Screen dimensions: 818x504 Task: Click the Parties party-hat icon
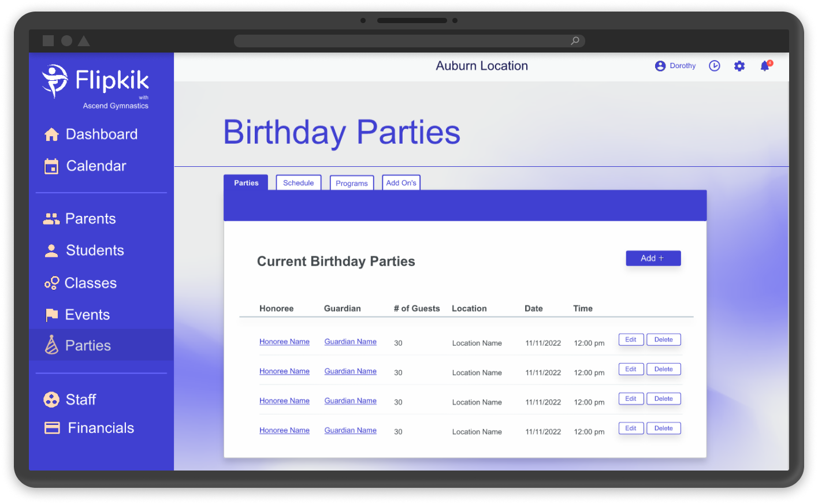click(x=51, y=345)
